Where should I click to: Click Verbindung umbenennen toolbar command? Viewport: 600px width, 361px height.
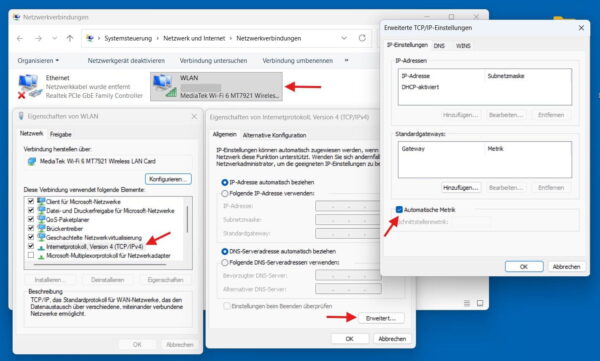[297, 60]
